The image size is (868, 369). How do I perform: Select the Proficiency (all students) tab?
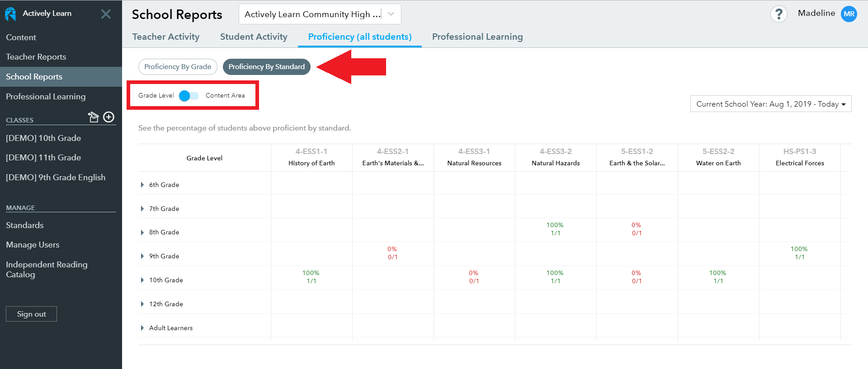point(360,37)
